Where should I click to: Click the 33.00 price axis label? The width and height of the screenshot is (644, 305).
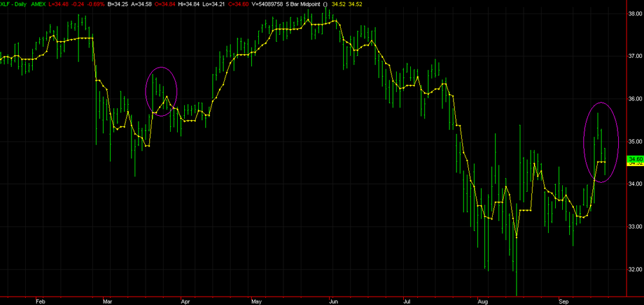click(636, 226)
